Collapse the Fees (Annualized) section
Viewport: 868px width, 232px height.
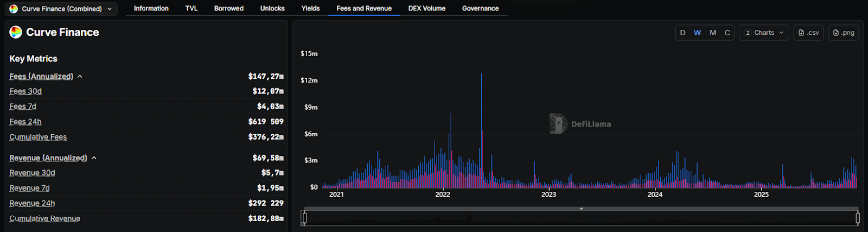[x=80, y=77]
